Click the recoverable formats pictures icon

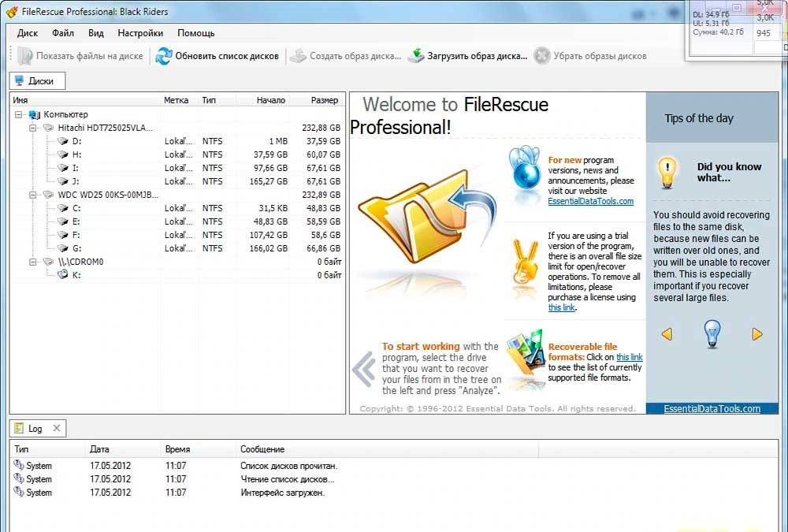pos(526,354)
